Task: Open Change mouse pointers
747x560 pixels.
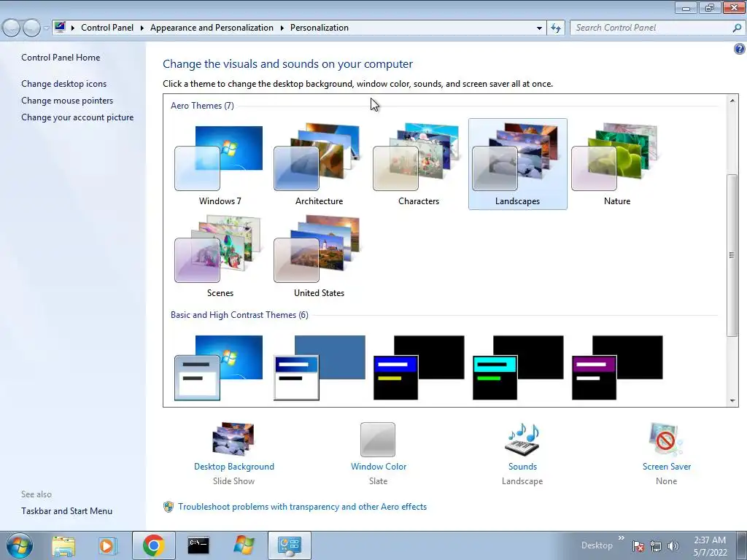Action: point(67,101)
